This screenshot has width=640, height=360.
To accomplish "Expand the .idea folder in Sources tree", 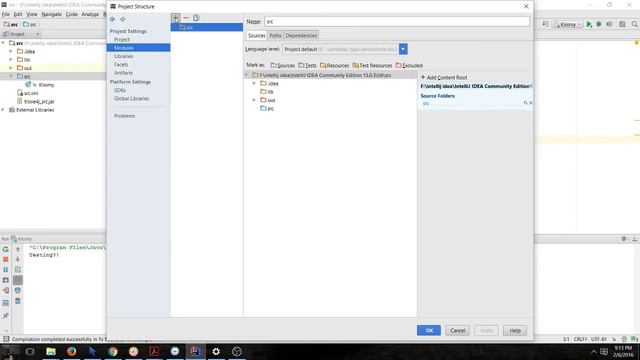I will (x=254, y=83).
